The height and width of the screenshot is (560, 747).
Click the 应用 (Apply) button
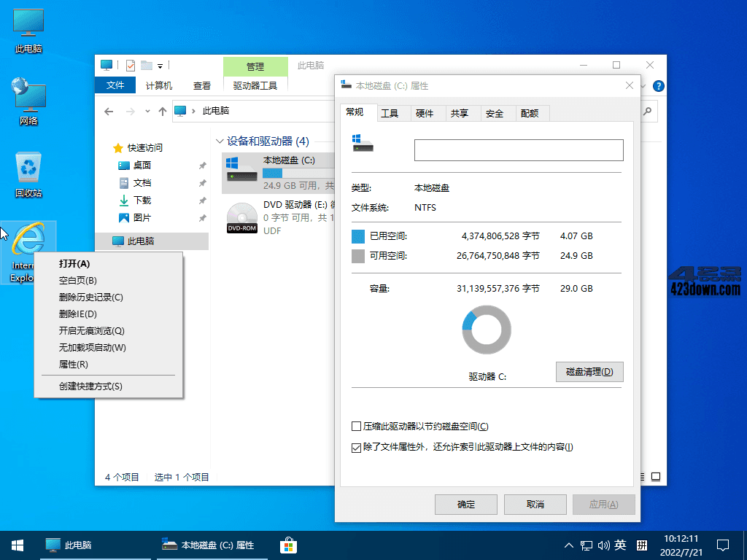click(x=603, y=504)
